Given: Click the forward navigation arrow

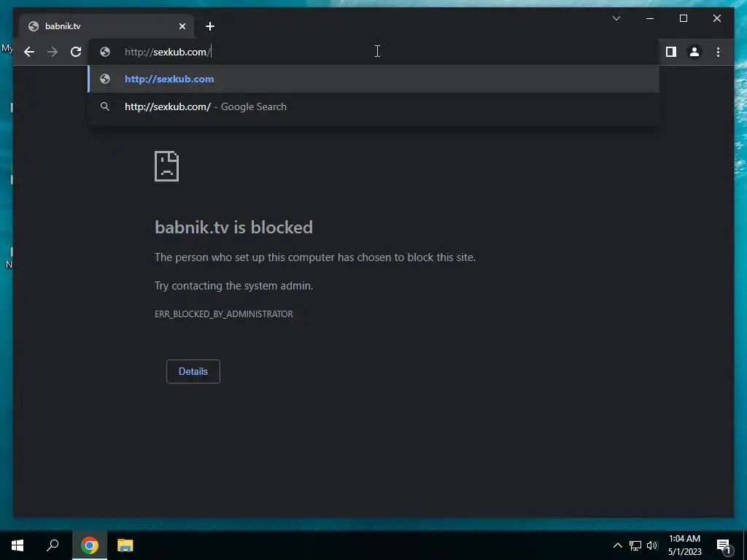Looking at the screenshot, I should pos(53,52).
